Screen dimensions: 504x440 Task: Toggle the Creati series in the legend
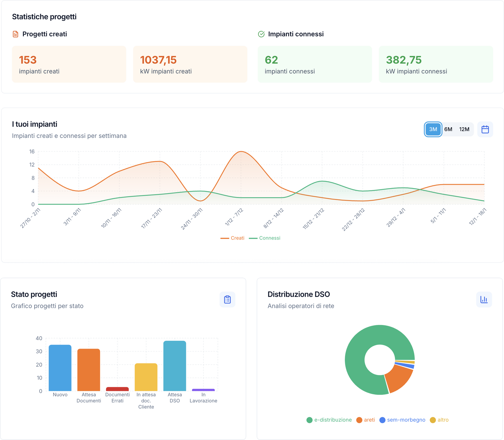click(x=233, y=238)
